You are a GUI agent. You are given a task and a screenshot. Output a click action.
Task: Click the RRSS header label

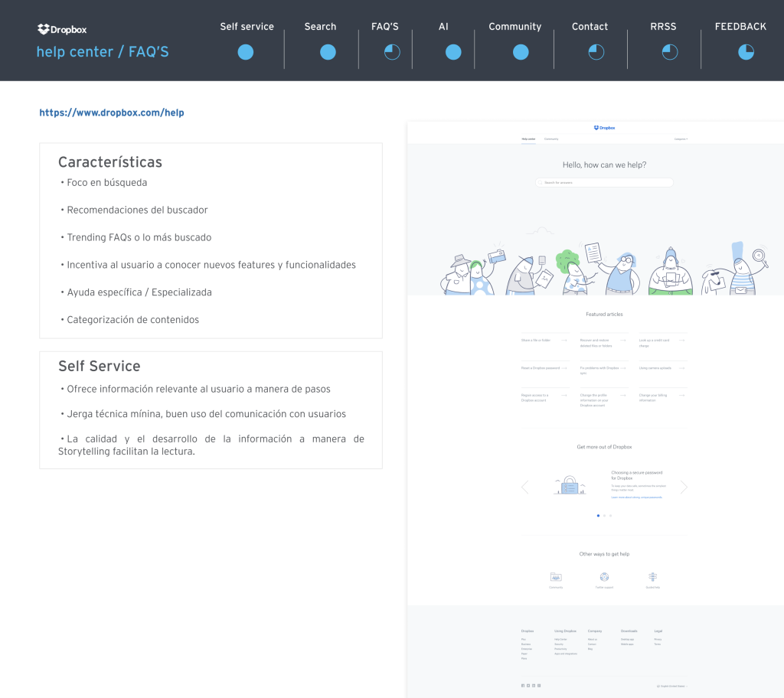[x=664, y=27]
